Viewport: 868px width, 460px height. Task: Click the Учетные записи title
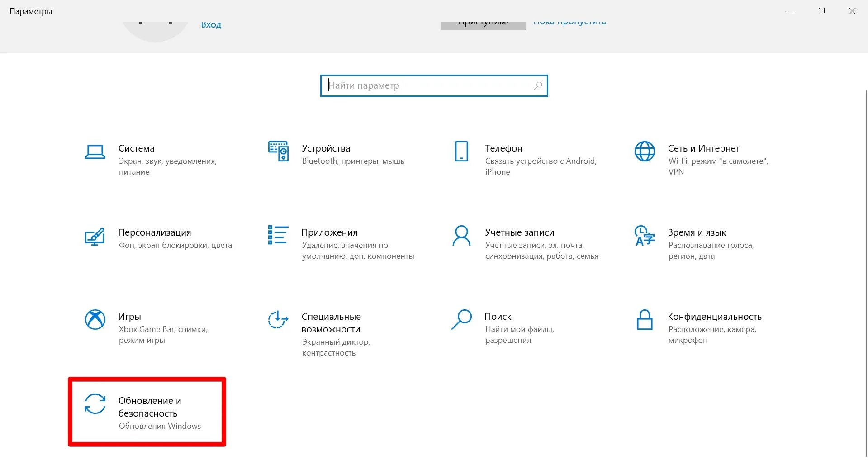519,232
